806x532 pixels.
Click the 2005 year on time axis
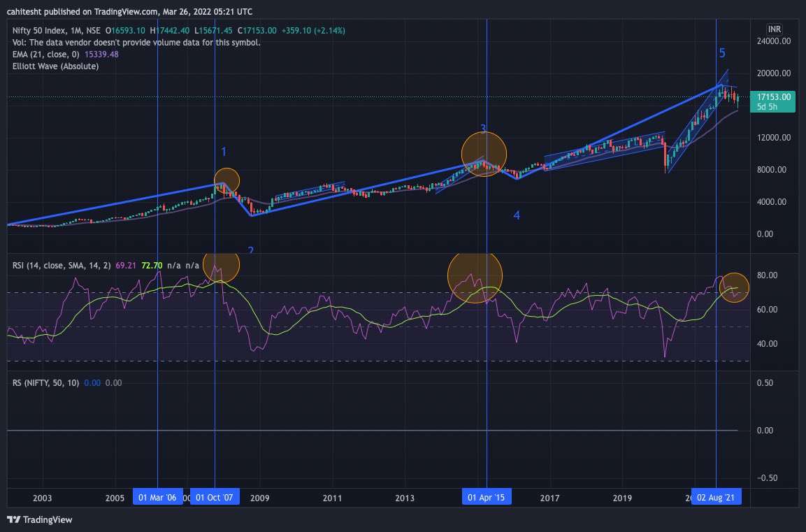click(x=115, y=498)
